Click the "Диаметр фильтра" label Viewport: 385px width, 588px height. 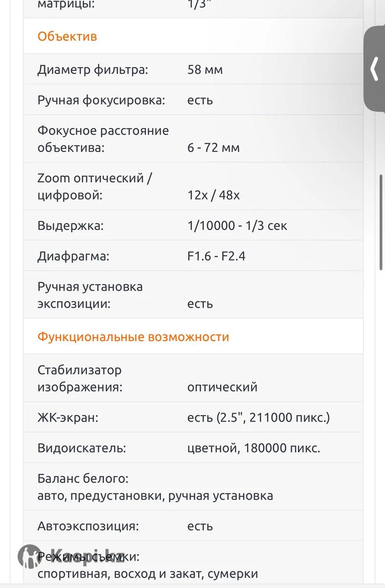tap(93, 70)
